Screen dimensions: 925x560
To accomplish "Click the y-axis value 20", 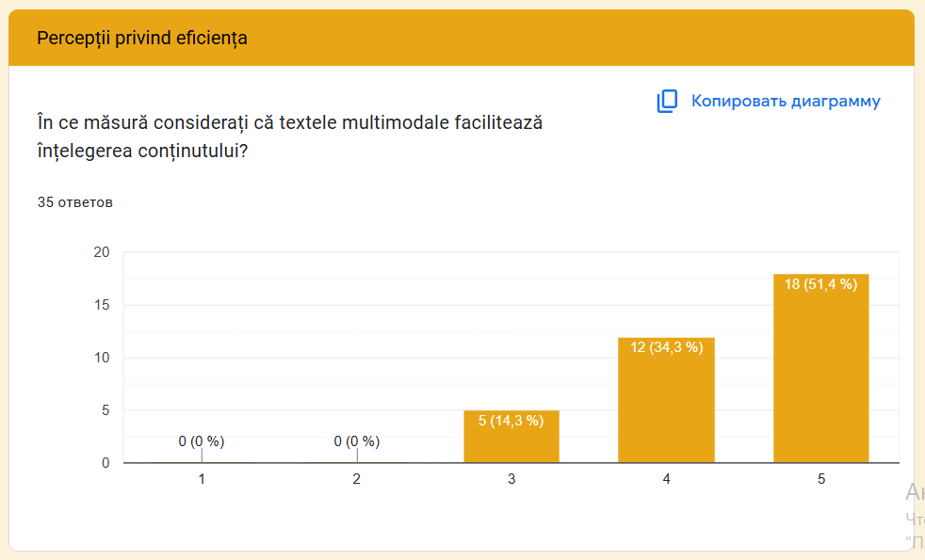I will pos(102,252).
